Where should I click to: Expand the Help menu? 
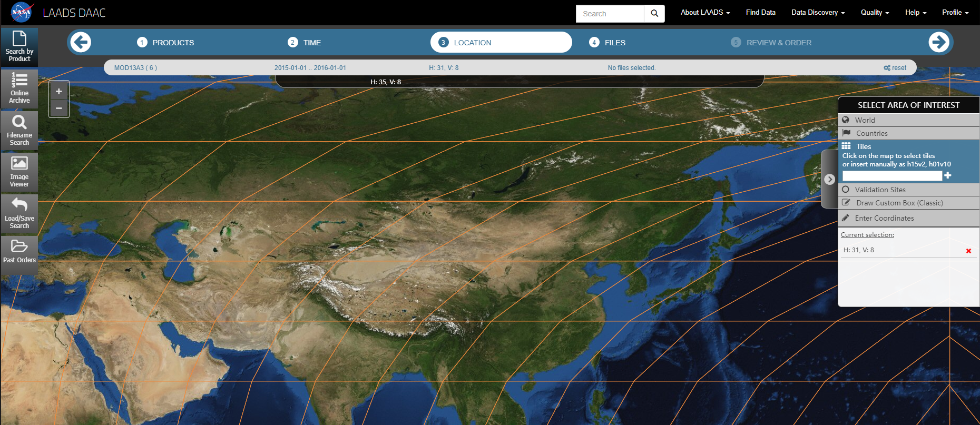(916, 12)
